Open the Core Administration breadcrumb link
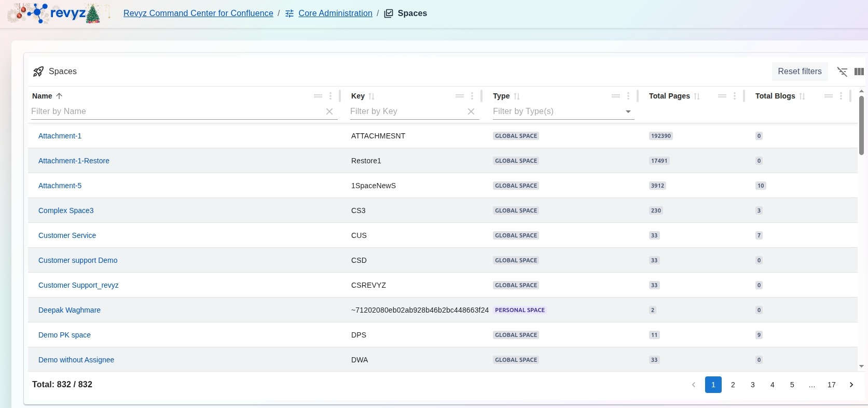Image resolution: width=868 pixels, height=408 pixels. (x=335, y=13)
